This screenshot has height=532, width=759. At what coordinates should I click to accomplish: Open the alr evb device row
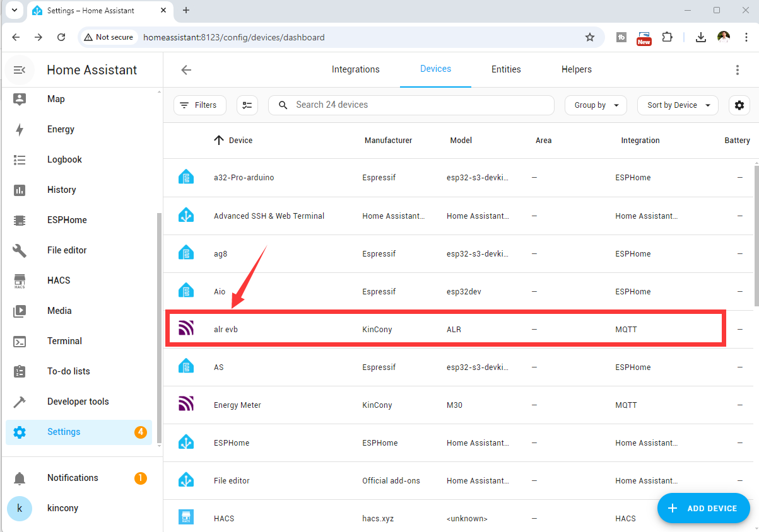[x=226, y=329]
